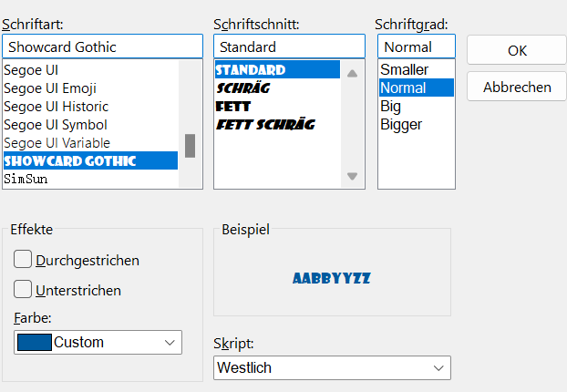Image resolution: width=567 pixels, height=392 pixels.
Task: Select Segoe UI Emoji font
Action: pos(50,88)
